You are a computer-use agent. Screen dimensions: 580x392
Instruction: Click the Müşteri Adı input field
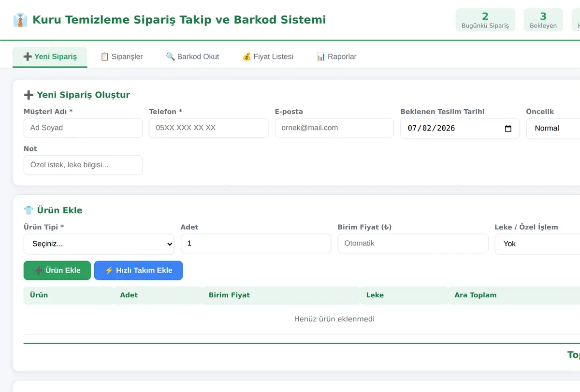[x=83, y=128]
